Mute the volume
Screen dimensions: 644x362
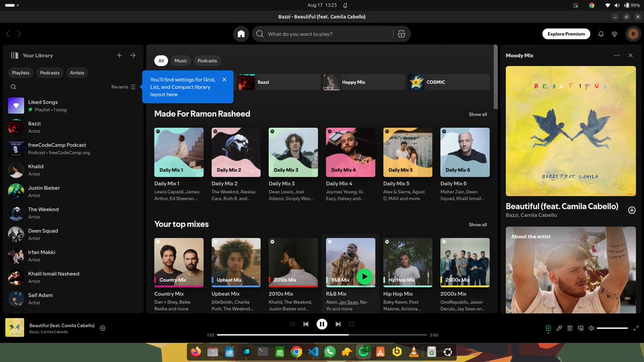coord(591,328)
